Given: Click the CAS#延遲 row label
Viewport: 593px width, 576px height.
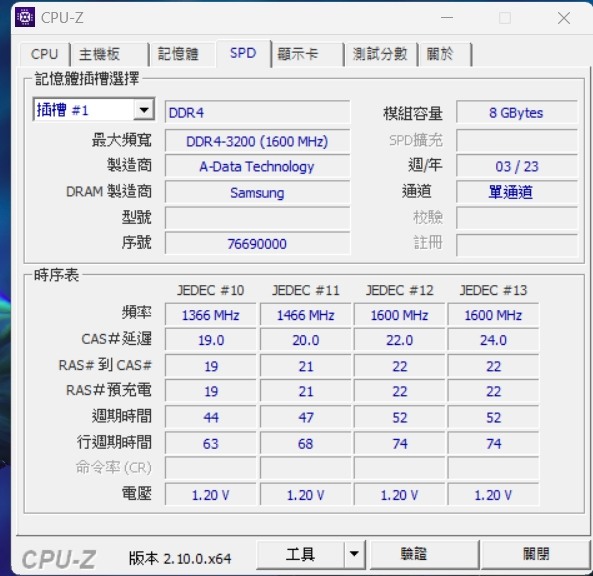Looking at the screenshot, I should [x=116, y=339].
